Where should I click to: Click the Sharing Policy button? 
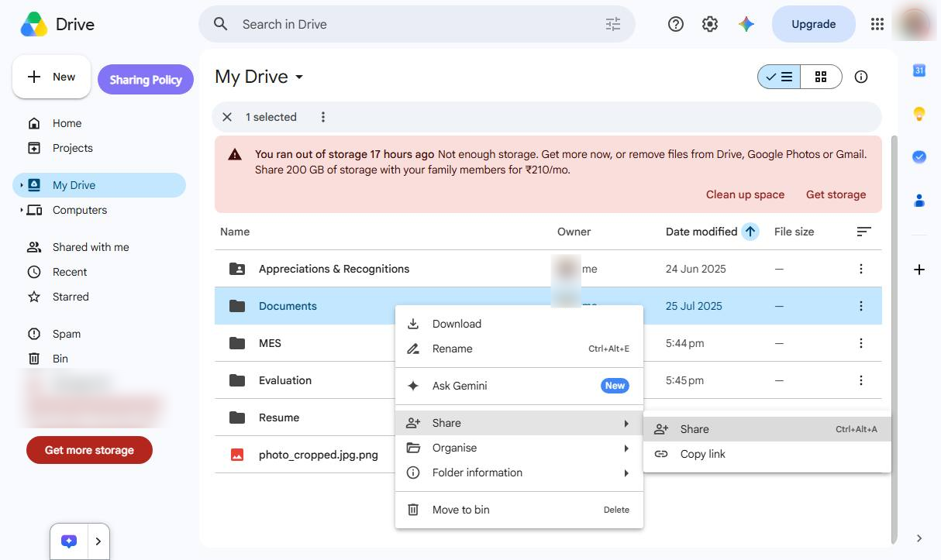tap(146, 79)
